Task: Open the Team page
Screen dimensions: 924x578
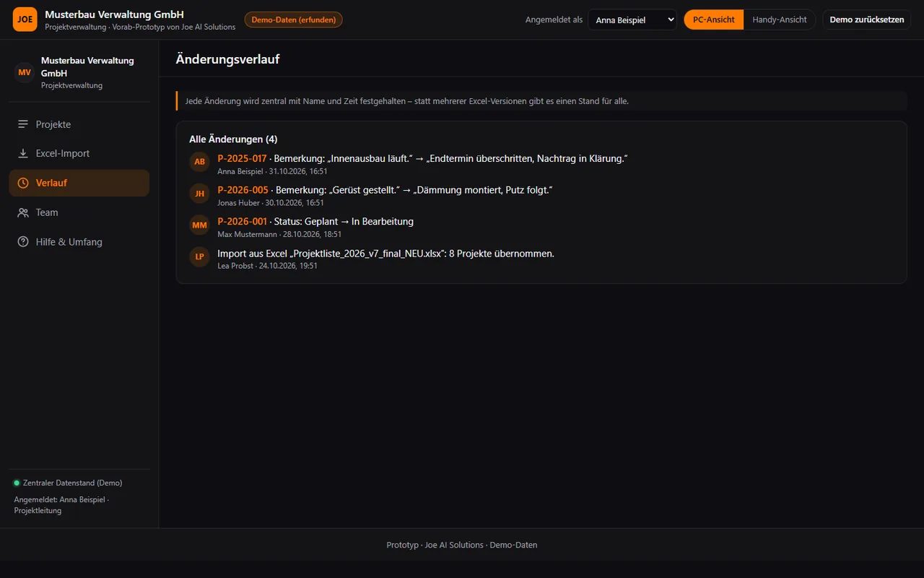Action: (x=79, y=212)
